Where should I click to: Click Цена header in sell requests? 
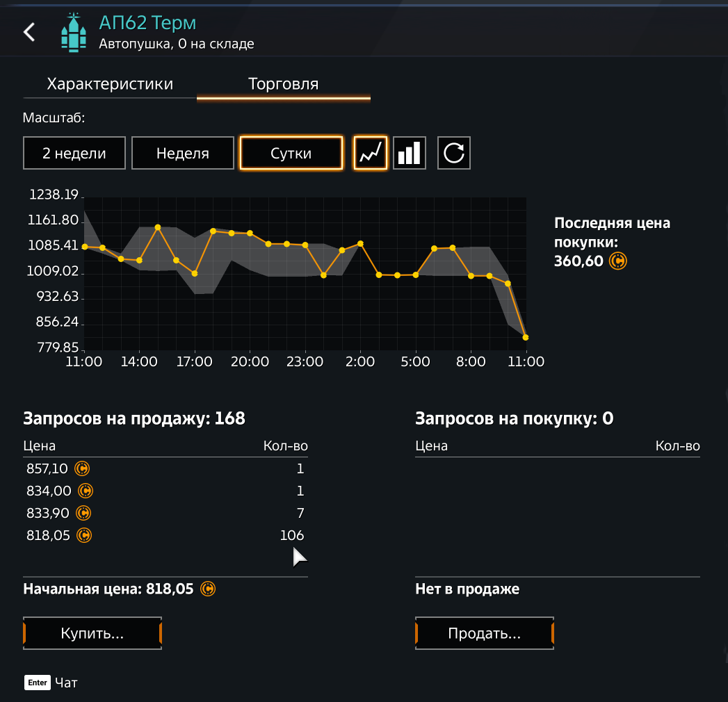[x=40, y=446]
